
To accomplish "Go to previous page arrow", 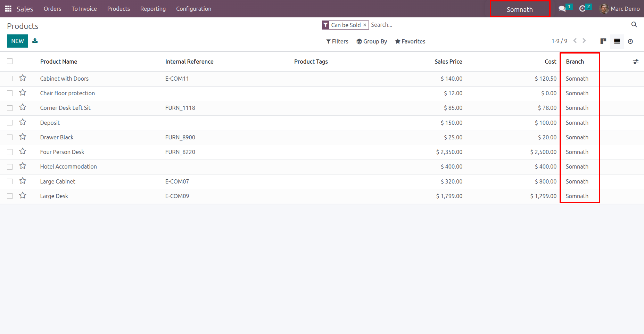I will [x=575, y=41].
